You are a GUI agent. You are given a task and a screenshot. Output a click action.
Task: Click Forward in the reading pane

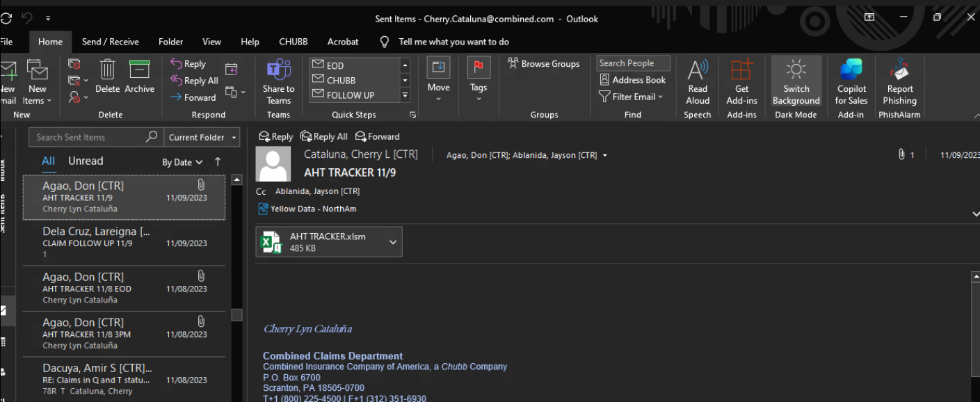377,136
